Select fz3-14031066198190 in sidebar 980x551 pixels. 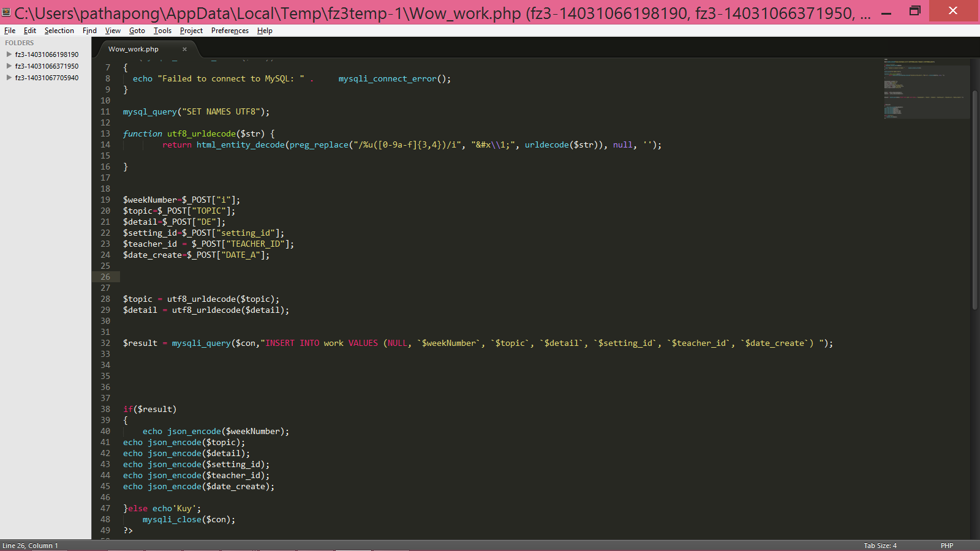47,54
